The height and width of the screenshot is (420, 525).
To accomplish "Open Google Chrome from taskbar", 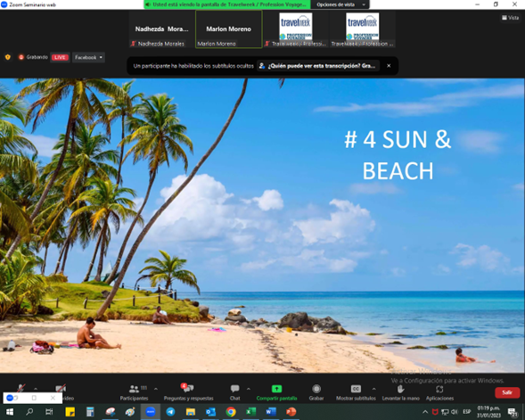I will 231,412.
